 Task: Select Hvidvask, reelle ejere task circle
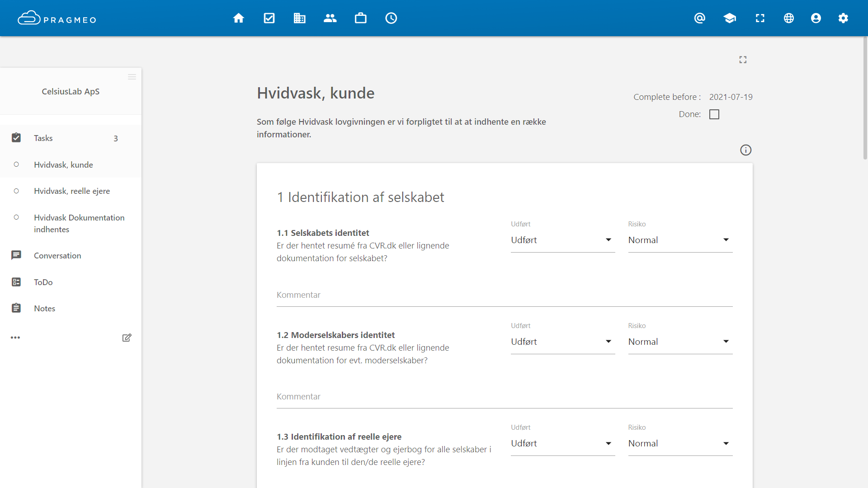pos(16,191)
